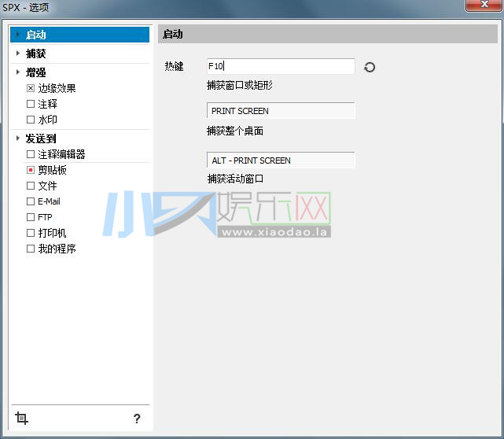Choose the 打印机 printer option
This screenshot has width=504, height=439.
pyautogui.click(x=31, y=233)
